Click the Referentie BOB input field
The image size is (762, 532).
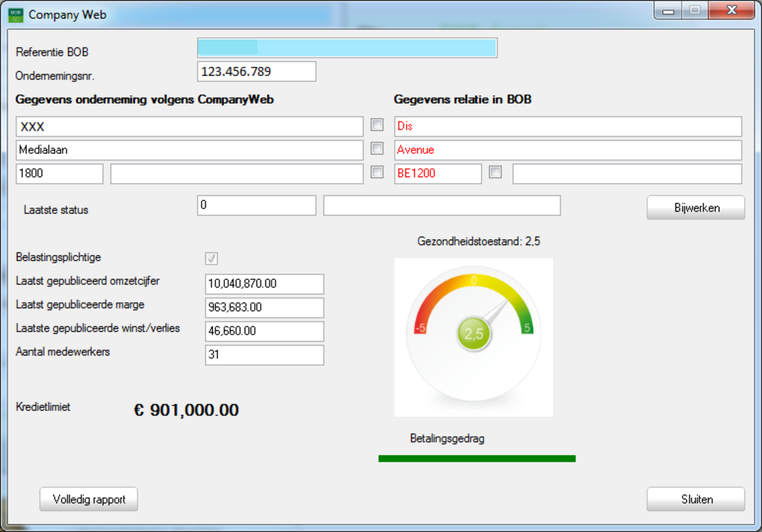[x=347, y=48]
